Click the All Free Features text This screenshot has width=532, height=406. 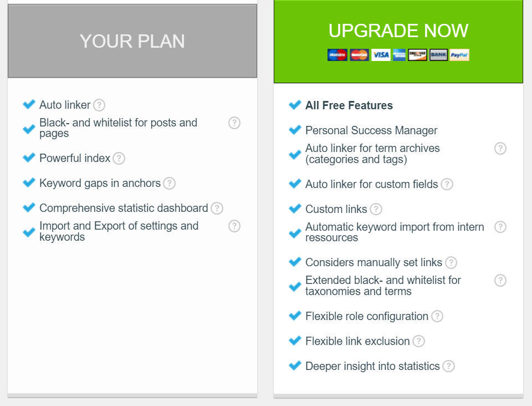(x=349, y=105)
